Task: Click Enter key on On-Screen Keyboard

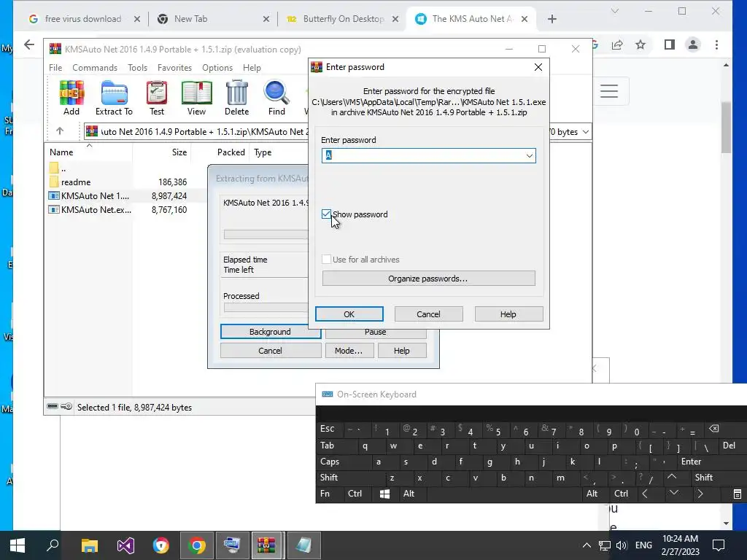Action: [691, 462]
